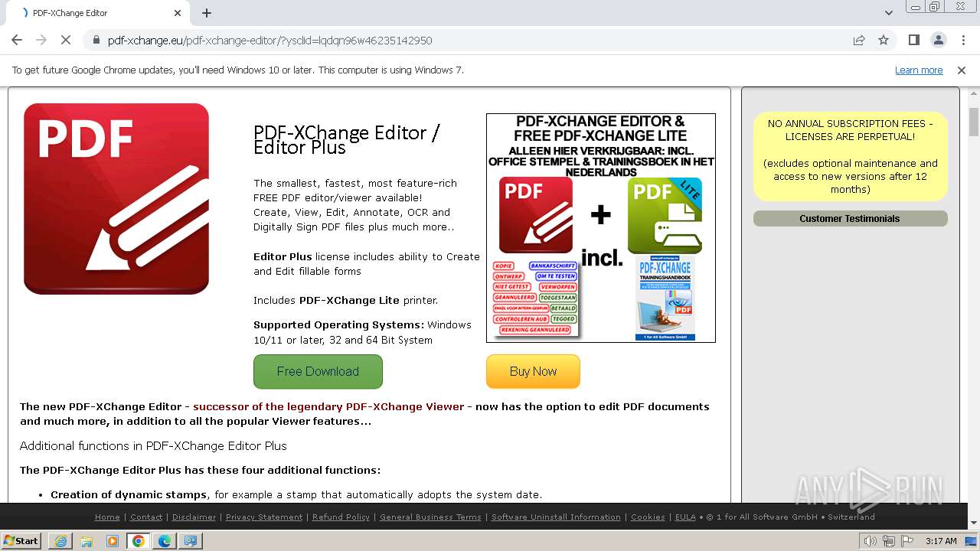
Task: Open the EULA footer link
Action: pos(685,517)
